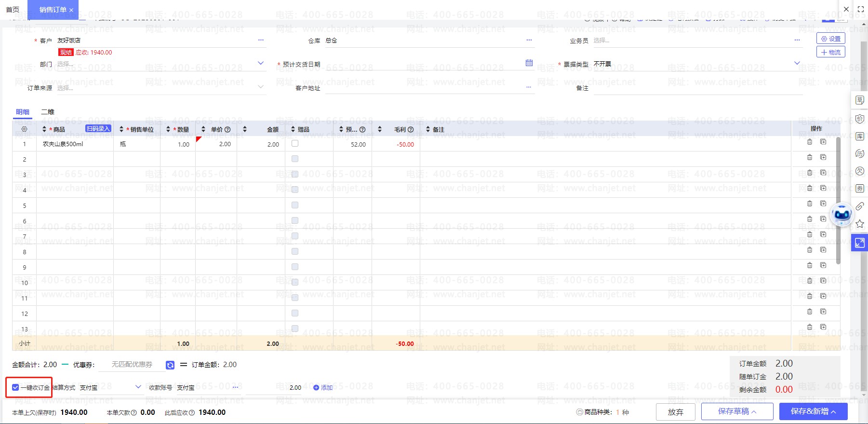The image size is (868, 424).
Task: Click the 设置 button
Action: pos(831,39)
